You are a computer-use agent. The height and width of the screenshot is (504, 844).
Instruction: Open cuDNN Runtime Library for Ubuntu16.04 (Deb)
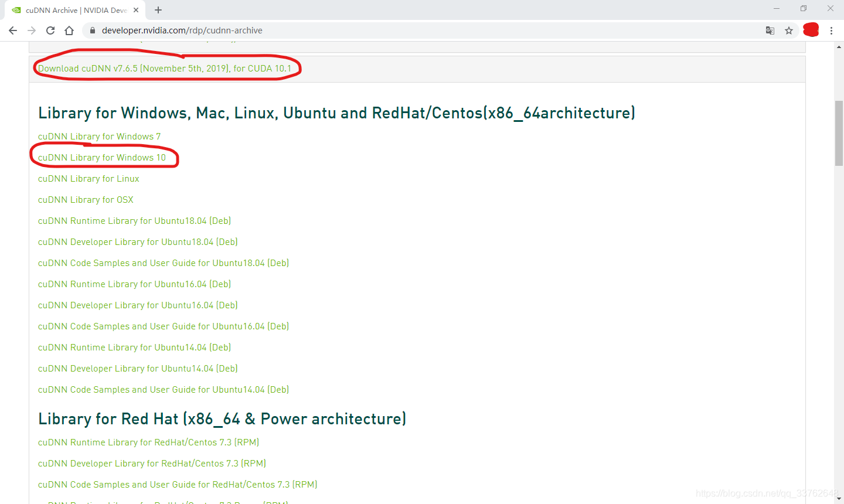tap(134, 284)
